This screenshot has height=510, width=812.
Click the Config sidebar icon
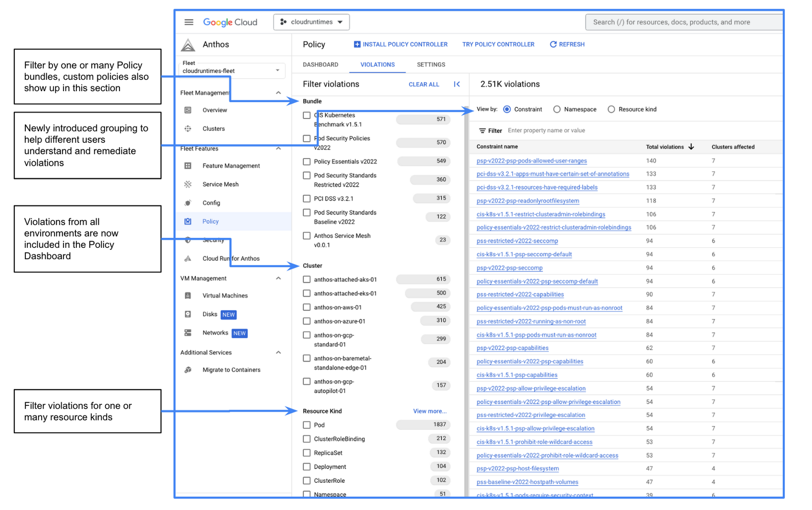(x=188, y=203)
